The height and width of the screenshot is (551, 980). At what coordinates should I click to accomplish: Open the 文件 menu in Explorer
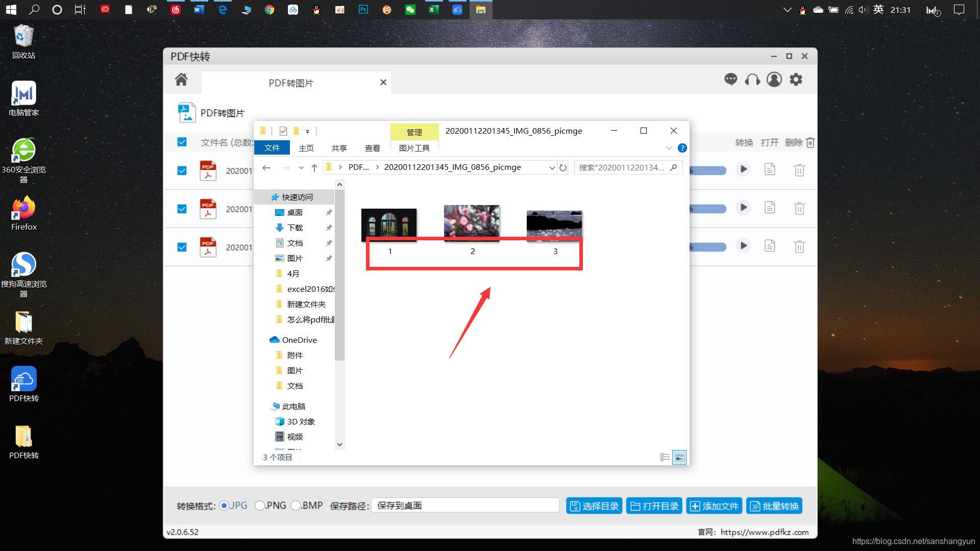point(272,148)
